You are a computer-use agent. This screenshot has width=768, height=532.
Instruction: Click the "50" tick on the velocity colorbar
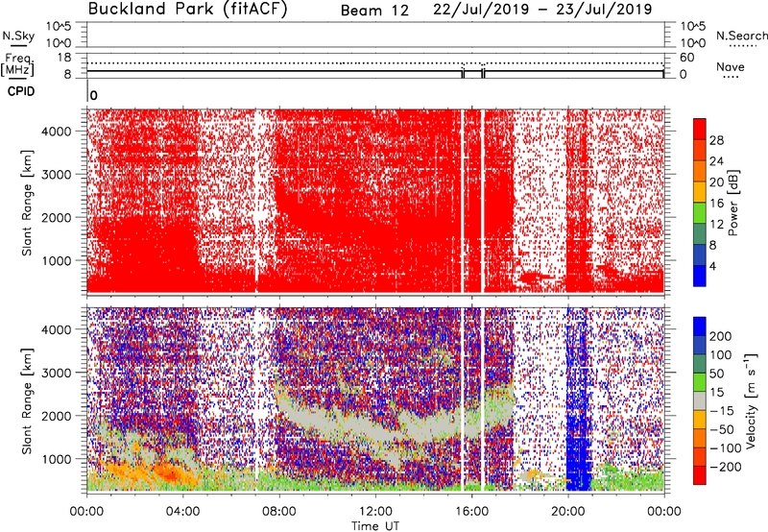(716, 374)
